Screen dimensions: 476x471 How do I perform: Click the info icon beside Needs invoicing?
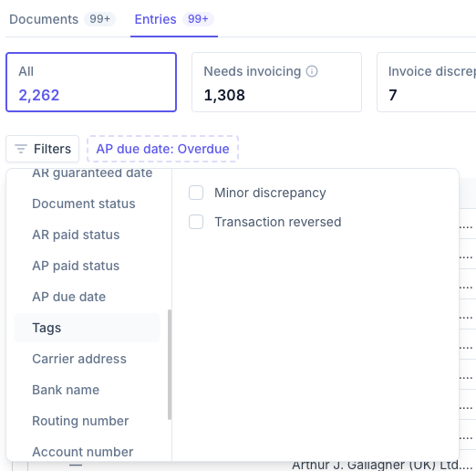coord(312,71)
